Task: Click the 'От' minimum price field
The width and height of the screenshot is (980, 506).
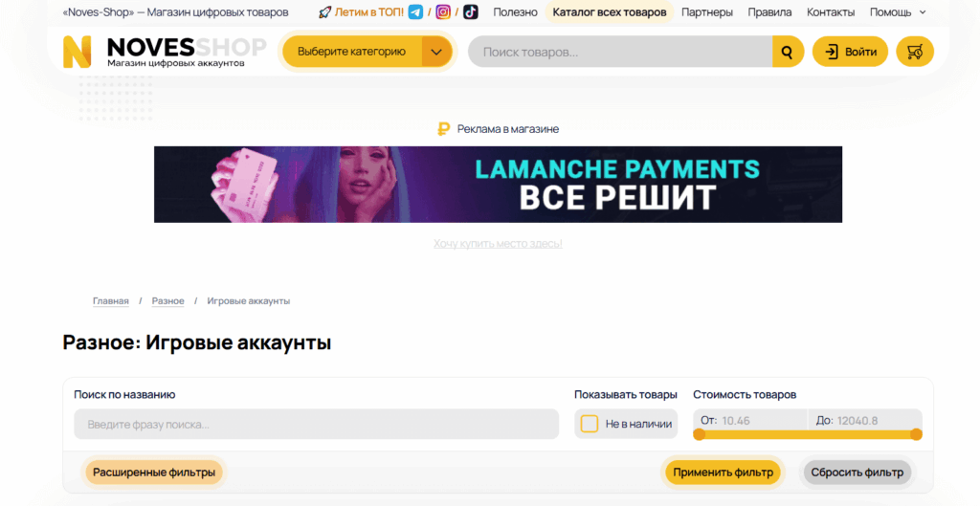Action: (x=750, y=421)
